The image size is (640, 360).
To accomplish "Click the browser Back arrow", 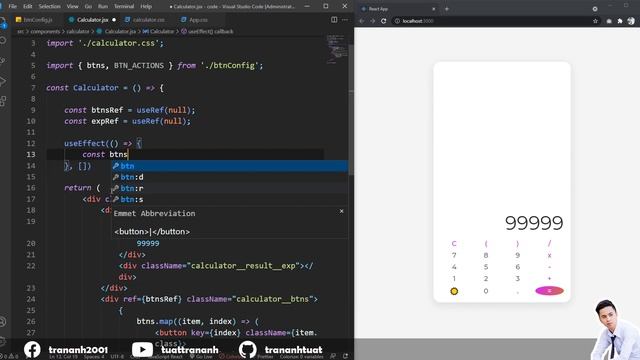I will click(x=362, y=21).
